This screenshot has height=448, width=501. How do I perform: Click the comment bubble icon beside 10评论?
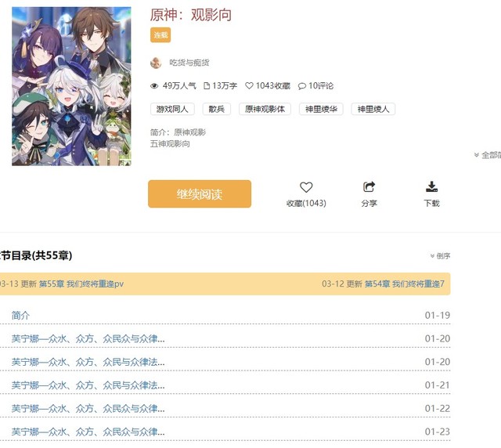[302, 86]
